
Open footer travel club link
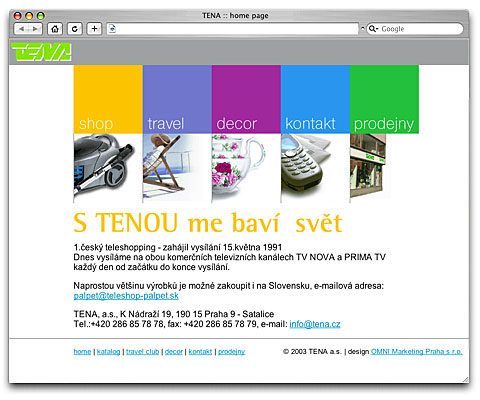pyautogui.click(x=142, y=352)
